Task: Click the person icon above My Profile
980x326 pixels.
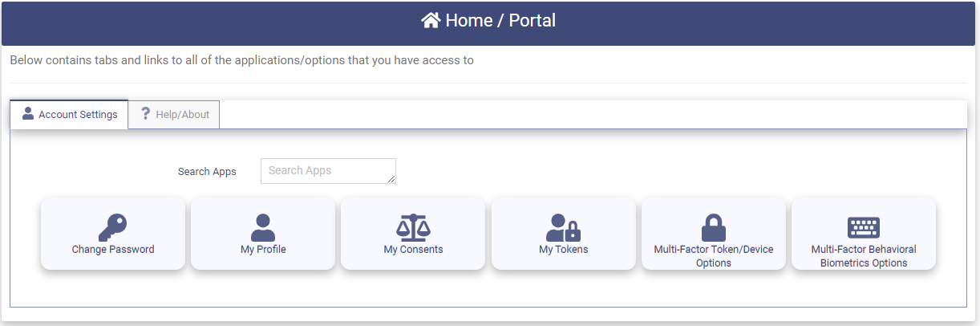Action: 263,228
